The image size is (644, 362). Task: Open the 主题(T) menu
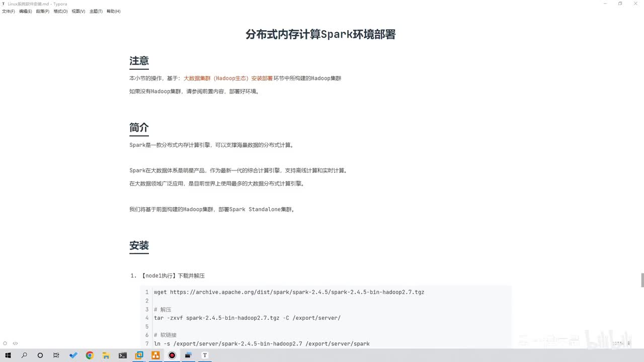pyautogui.click(x=96, y=11)
